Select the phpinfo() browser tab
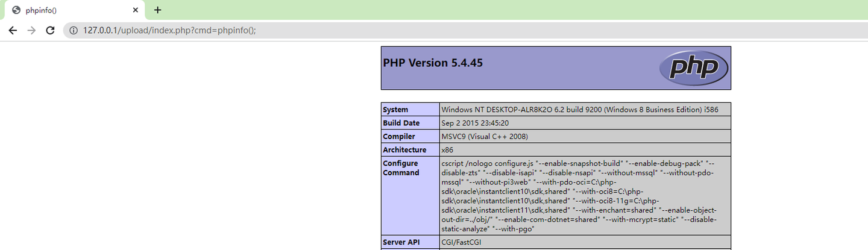This screenshot has height=250, width=868. point(75,10)
